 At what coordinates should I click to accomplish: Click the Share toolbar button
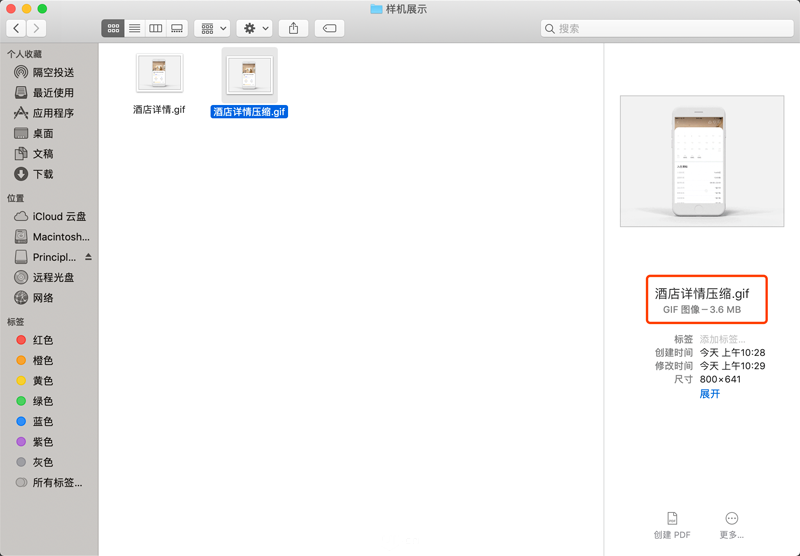[293, 29]
